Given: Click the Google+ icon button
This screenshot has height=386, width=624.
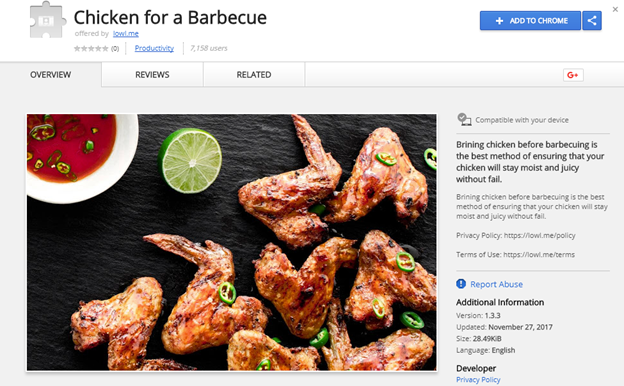Looking at the screenshot, I should (573, 75).
